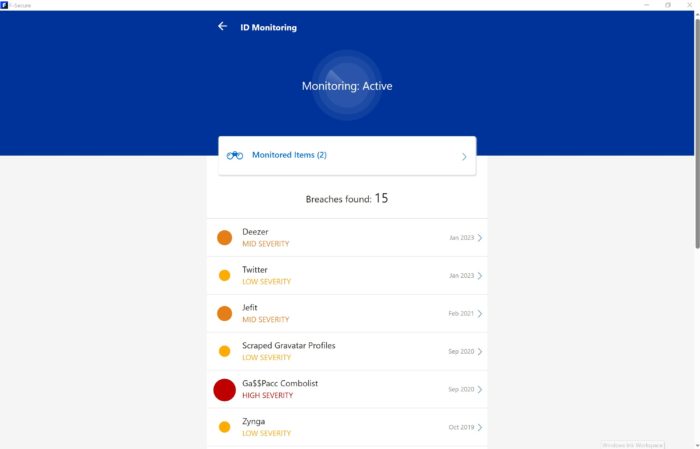Click the ID Monitoring page title
The height and width of the screenshot is (449, 700).
(268, 27)
